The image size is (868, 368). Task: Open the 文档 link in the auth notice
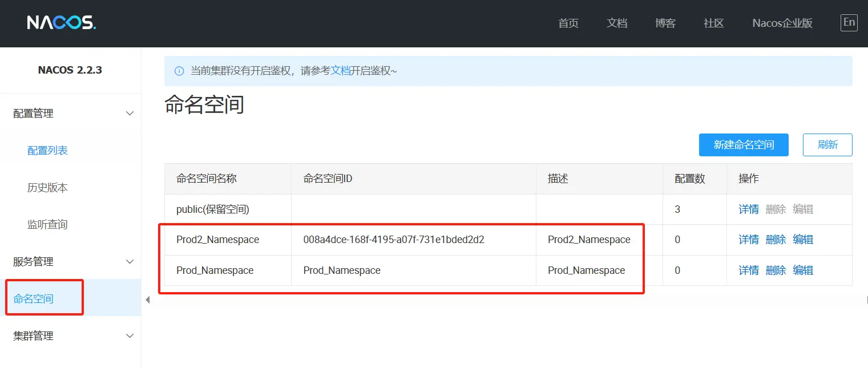341,71
